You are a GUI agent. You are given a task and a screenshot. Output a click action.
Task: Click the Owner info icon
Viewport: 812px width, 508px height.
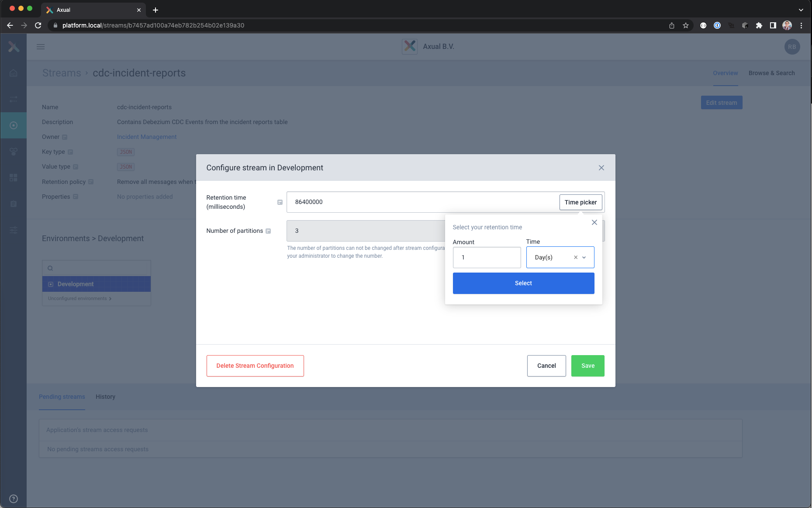tap(65, 137)
